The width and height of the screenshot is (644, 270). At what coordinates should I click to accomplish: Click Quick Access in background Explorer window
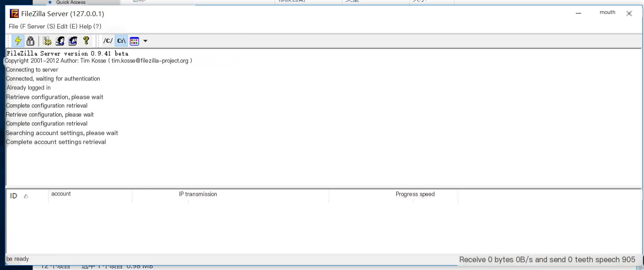tap(70, 2)
